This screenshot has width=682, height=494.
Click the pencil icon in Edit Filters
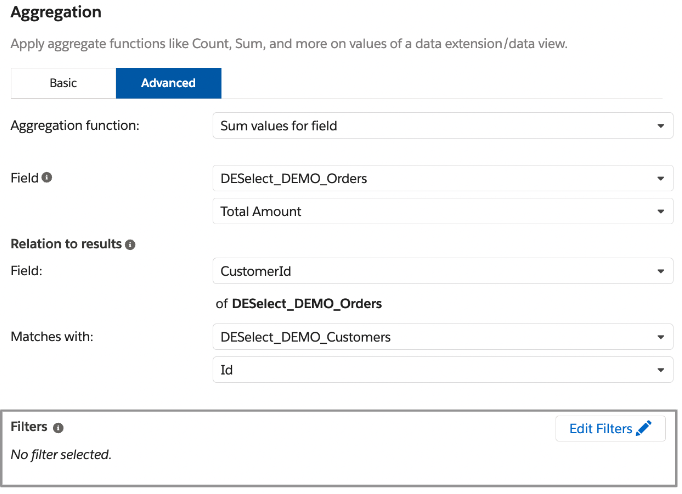tap(644, 428)
